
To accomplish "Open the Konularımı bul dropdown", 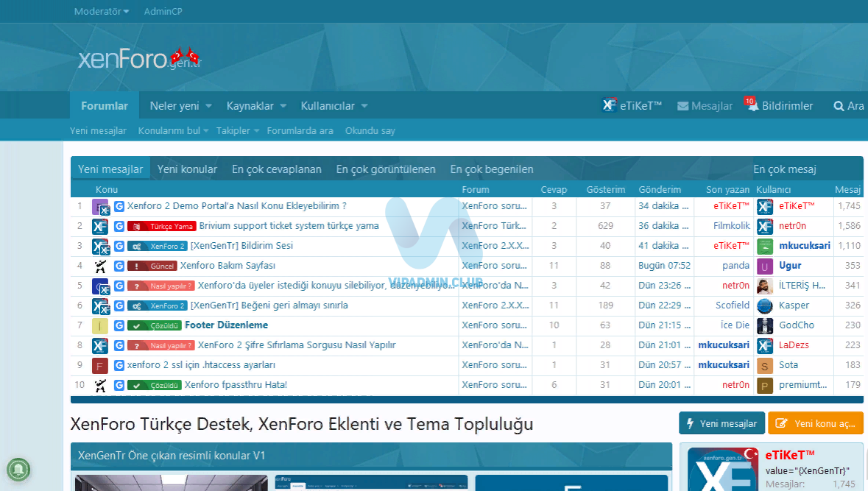I will click(x=173, y=130).
